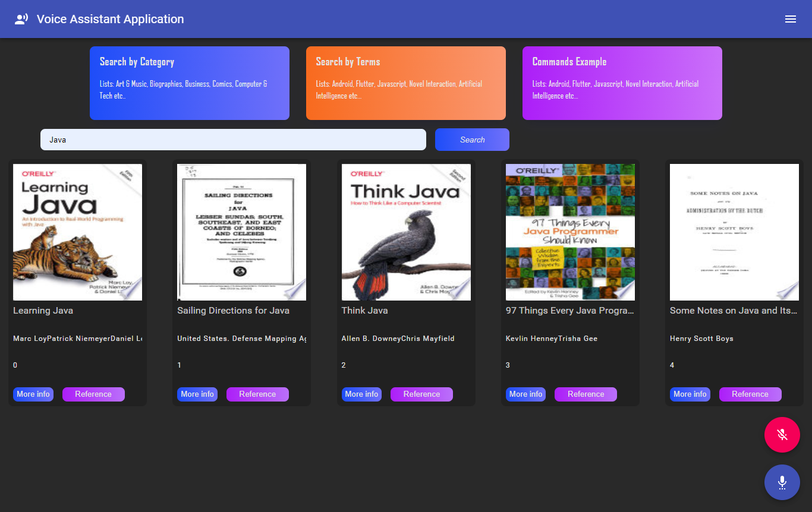Click More info for Sailing Directions for Java

click(197, 394)
